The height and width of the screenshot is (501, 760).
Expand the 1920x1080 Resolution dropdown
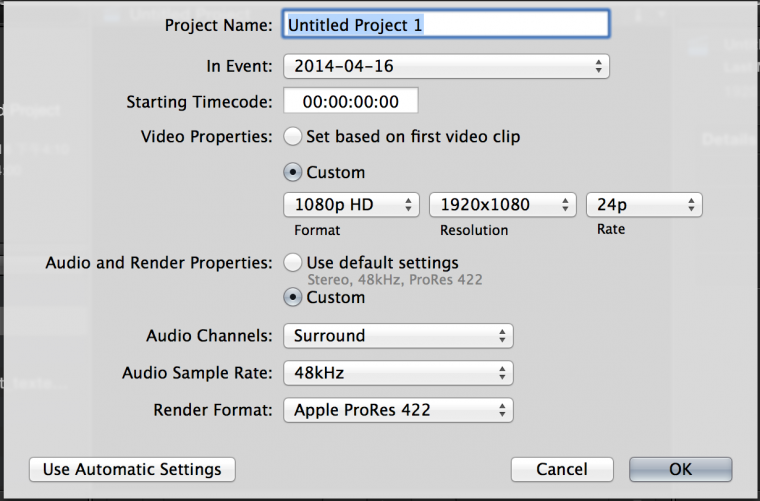[503, 205]
